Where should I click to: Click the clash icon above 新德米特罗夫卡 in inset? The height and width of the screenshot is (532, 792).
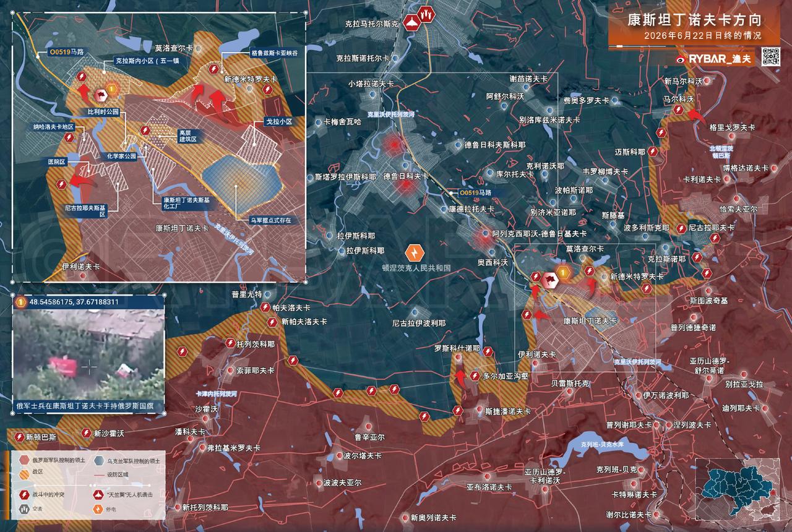coord(215,69)
